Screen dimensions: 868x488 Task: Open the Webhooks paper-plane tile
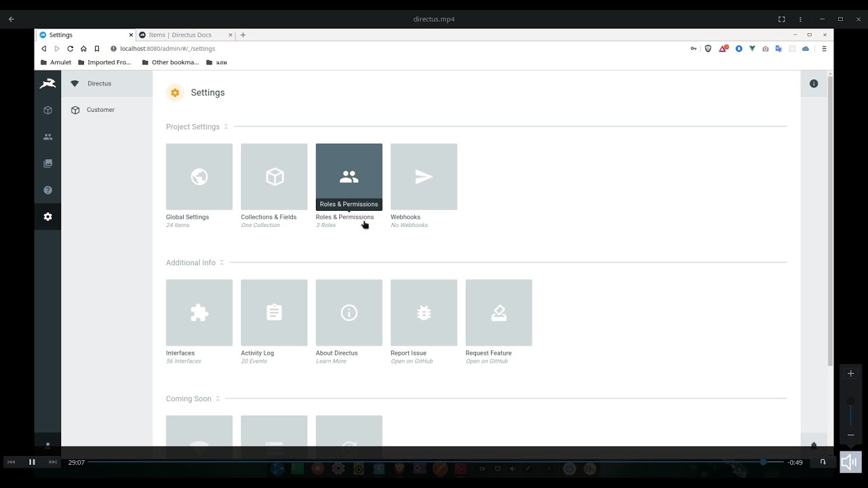(x=424, y=177)
